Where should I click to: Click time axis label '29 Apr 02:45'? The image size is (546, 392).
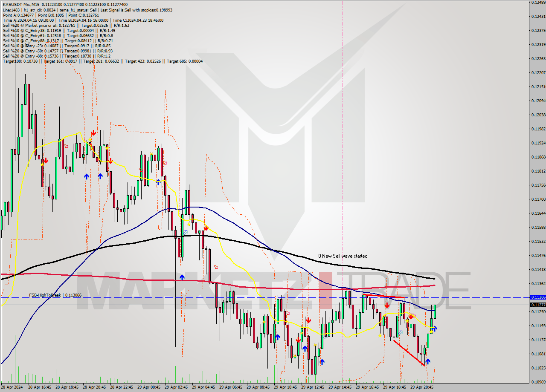176,387
